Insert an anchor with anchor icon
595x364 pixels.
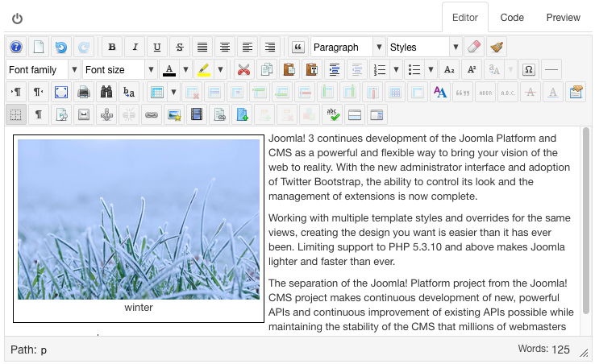[x=106, y=115]
